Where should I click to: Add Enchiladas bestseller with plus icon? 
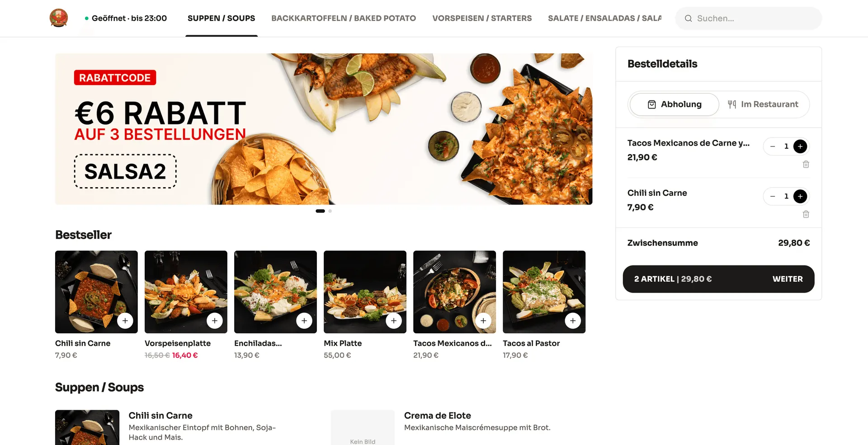click(304, 321)
